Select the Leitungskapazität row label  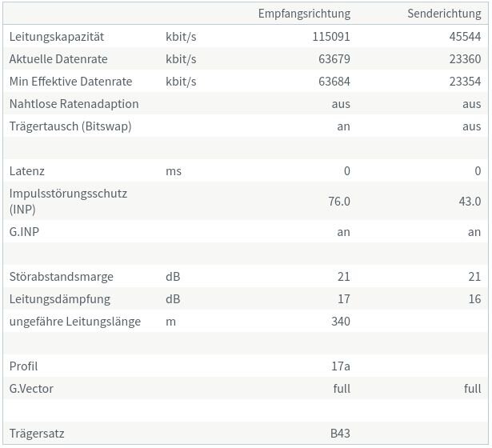click(x=68, y=37)
